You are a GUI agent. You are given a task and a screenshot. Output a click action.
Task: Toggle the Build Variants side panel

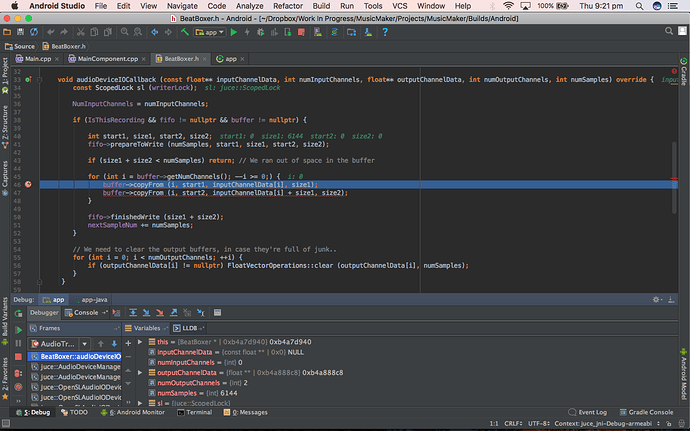pyautogui.click(x=5, y=318)
